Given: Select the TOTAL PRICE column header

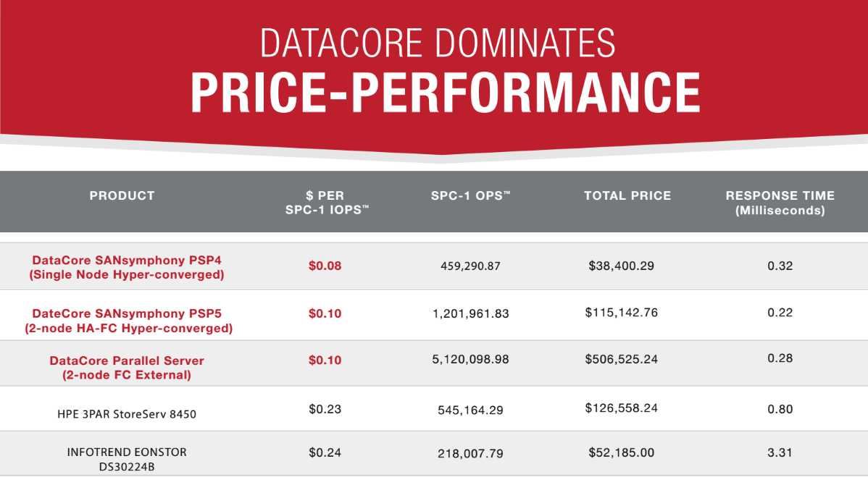Looking at the screenshot, I should click(627, 195).
